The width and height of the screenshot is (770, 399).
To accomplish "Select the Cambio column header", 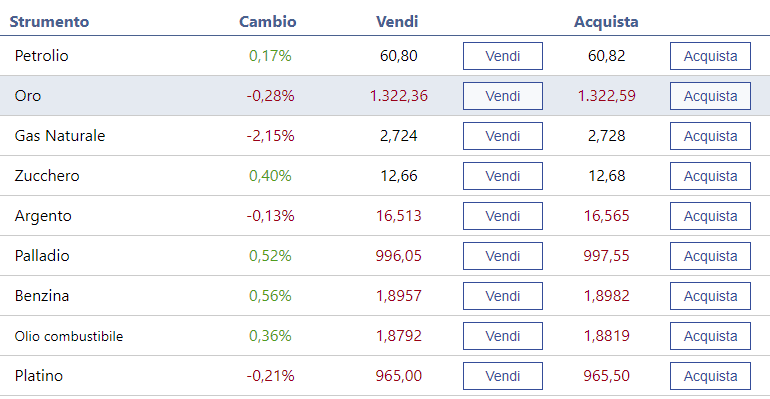I will click(x=268, y=22).
